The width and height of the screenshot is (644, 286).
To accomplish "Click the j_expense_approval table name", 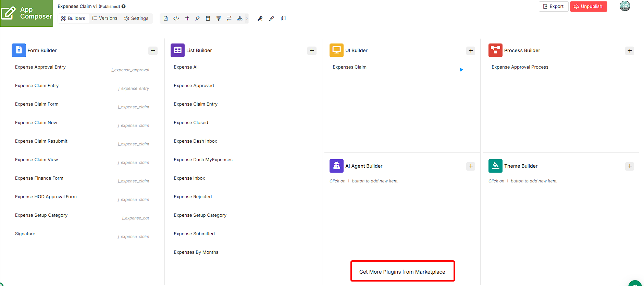I will [x=130, y=70].
